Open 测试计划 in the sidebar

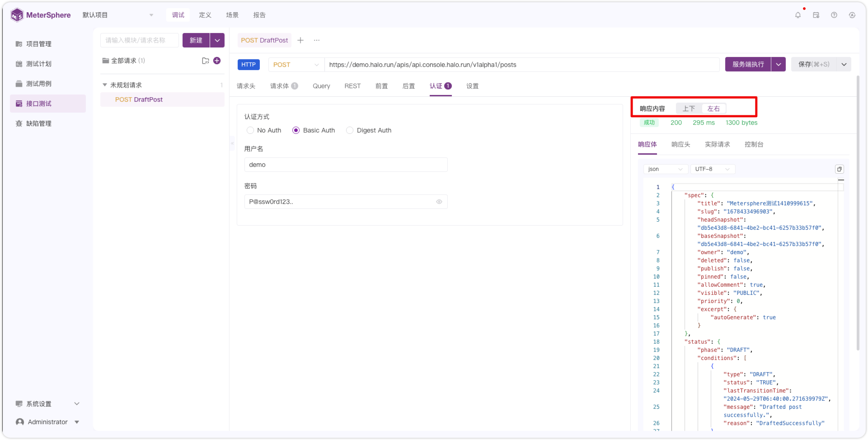tap(48, 64)
